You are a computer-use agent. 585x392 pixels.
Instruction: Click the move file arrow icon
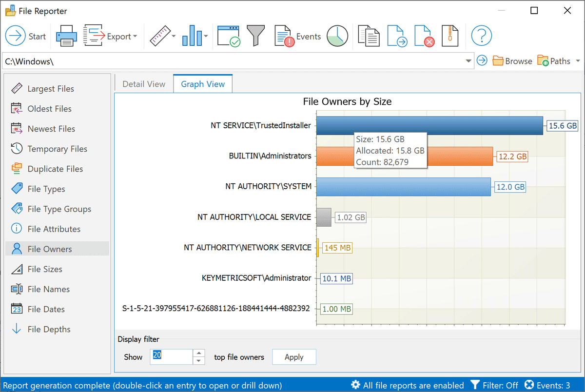pyautogui.click(x=397, y=37)
